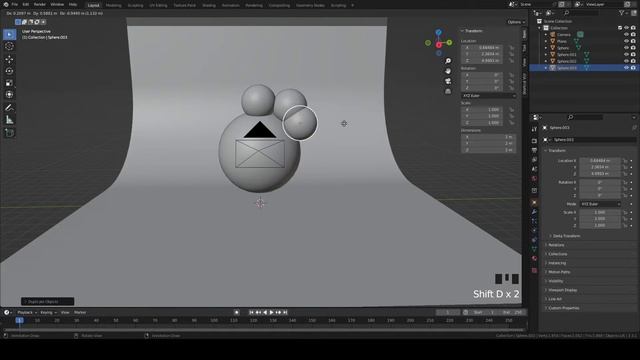Screen dimensions: 640x360
Task: Open the Options dropdown in viewport header
Action: click(x=516, y=22)
